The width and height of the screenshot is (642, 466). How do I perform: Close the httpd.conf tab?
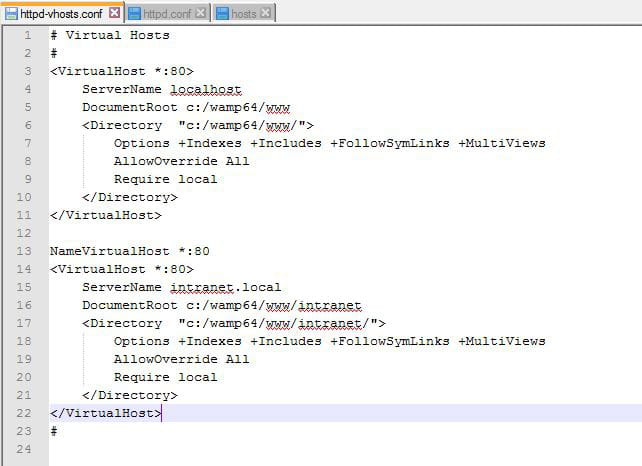[x=201, y=13]
